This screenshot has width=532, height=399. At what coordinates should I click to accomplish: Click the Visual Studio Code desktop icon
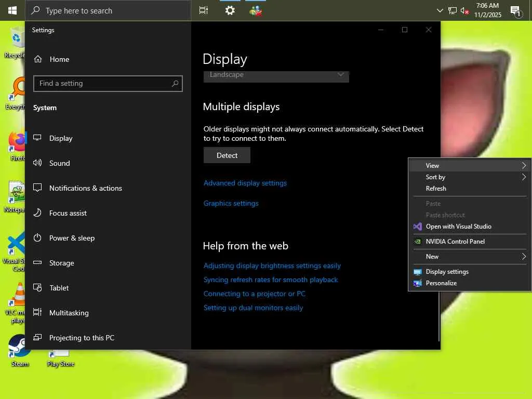click(x=14, y=251)
